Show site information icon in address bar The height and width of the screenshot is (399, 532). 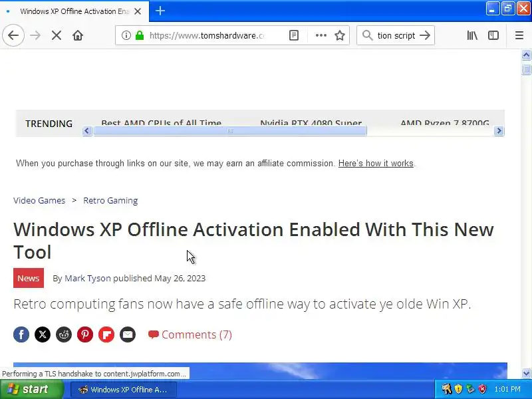click(126, 35)
